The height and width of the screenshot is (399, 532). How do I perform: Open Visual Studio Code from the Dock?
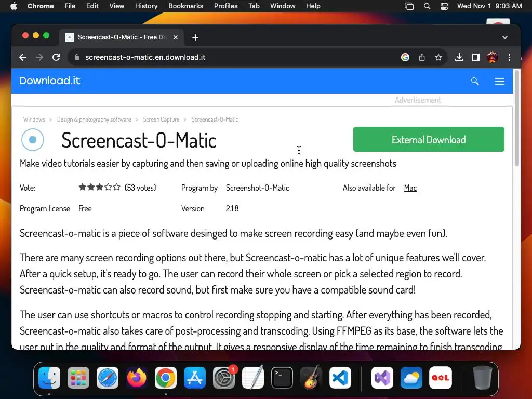(340, 377)
